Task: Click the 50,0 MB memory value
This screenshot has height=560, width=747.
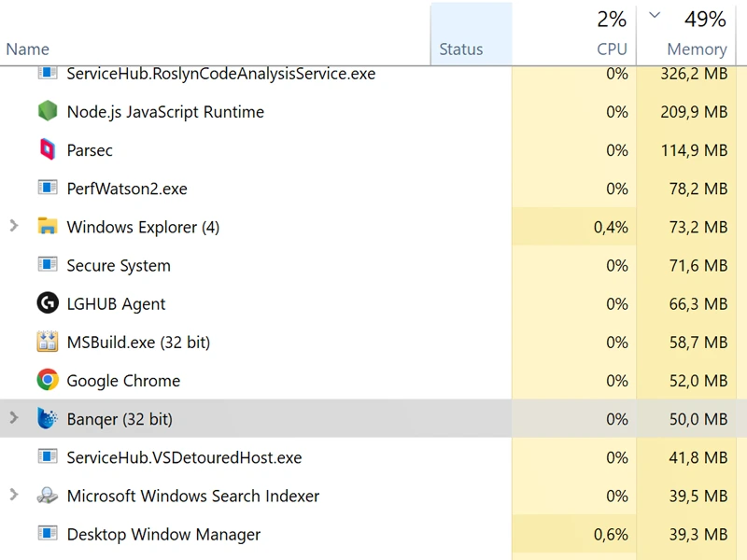Action: pyautogui.click(x=698, y=419)
